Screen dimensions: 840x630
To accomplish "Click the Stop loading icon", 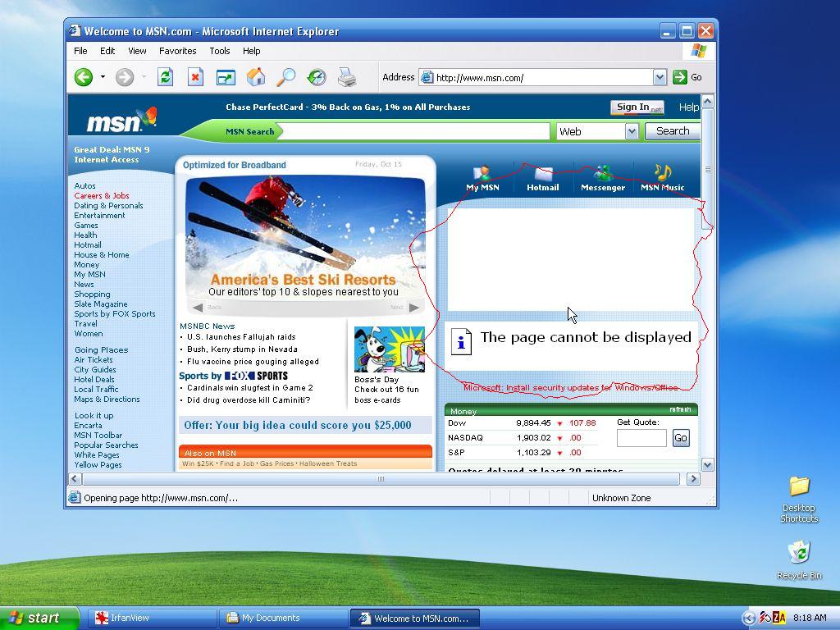I will pos(195,77).
